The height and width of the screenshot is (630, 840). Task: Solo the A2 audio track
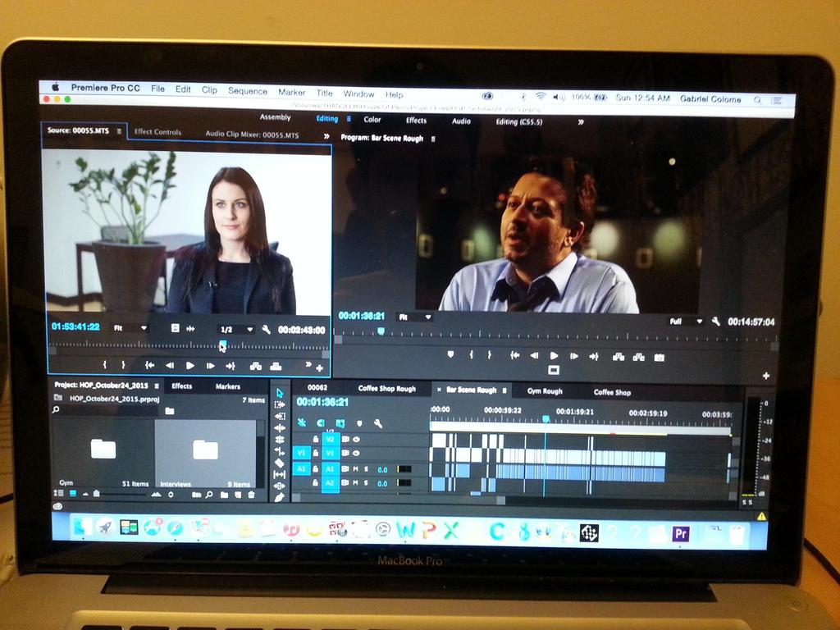365,482
